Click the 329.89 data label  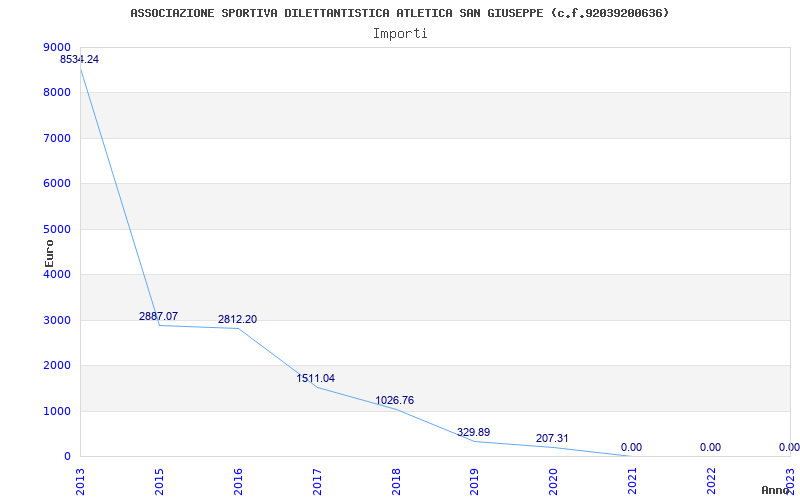[x=473, y=432]
